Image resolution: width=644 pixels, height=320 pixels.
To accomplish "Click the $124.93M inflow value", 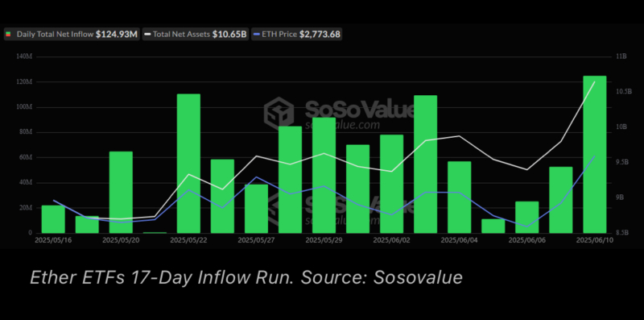I will pyautogui.click(x=117, y=34).
